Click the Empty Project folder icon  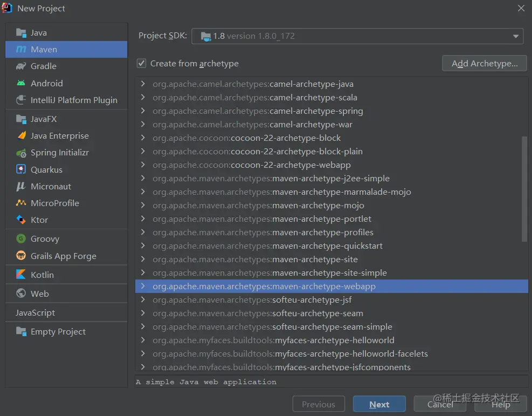tap(21, 331)
